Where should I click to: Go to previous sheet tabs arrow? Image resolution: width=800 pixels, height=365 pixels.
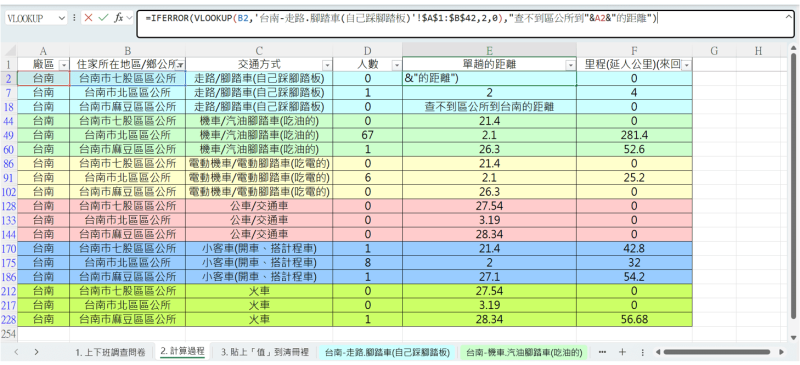point(16,352)
